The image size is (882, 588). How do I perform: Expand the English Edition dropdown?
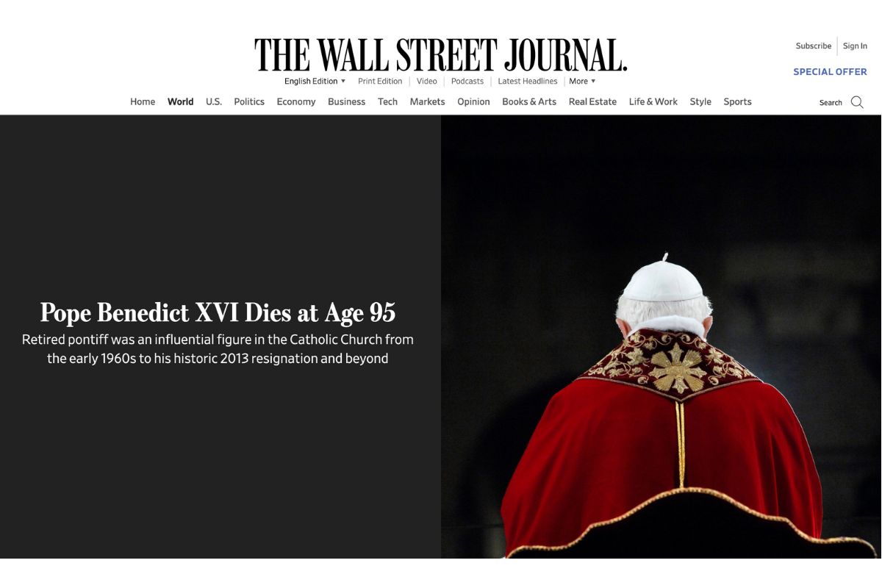click(315, 81)
